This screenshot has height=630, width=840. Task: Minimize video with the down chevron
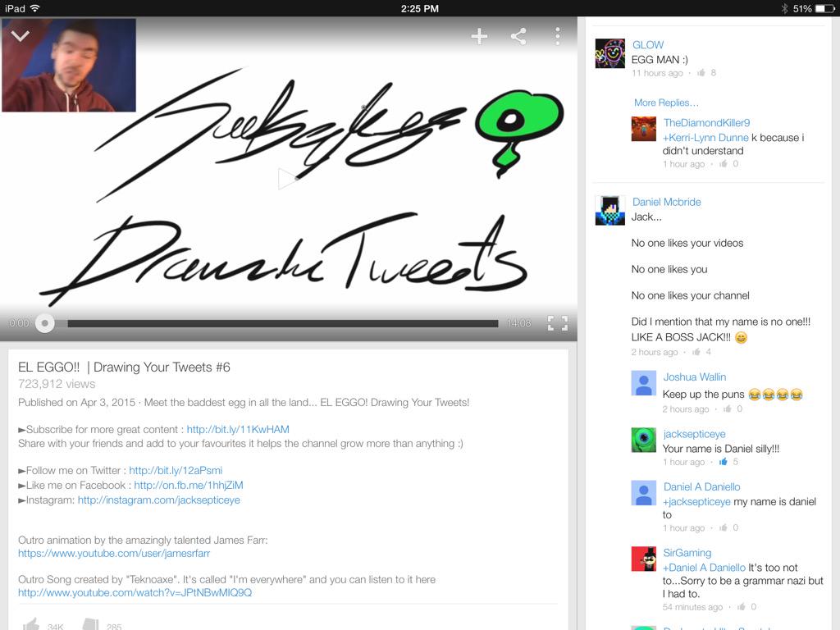tap(21, 36)
